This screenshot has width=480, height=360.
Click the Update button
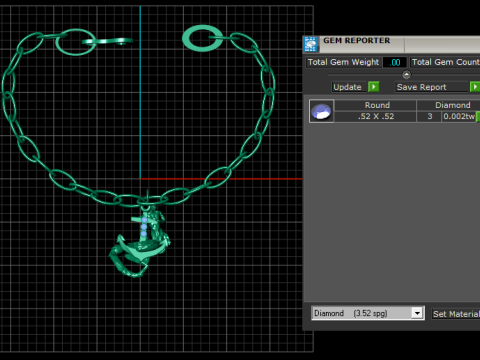(348, 87)
